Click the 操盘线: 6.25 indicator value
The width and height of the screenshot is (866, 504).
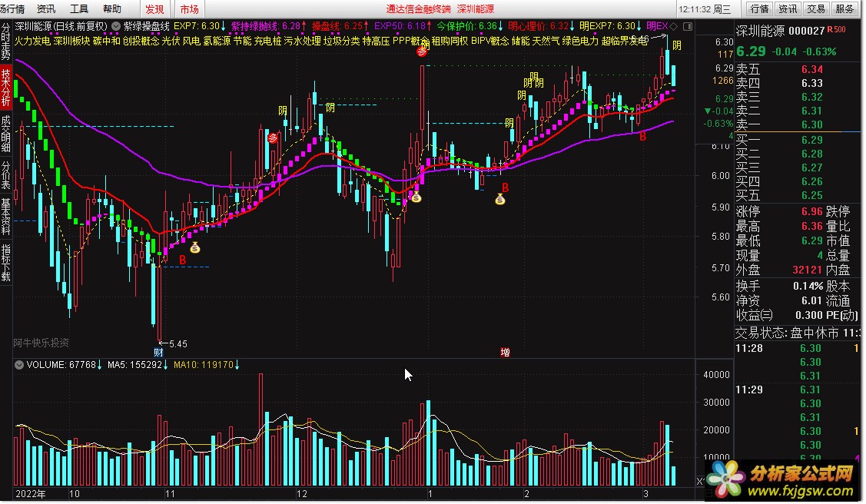[340, 26]
